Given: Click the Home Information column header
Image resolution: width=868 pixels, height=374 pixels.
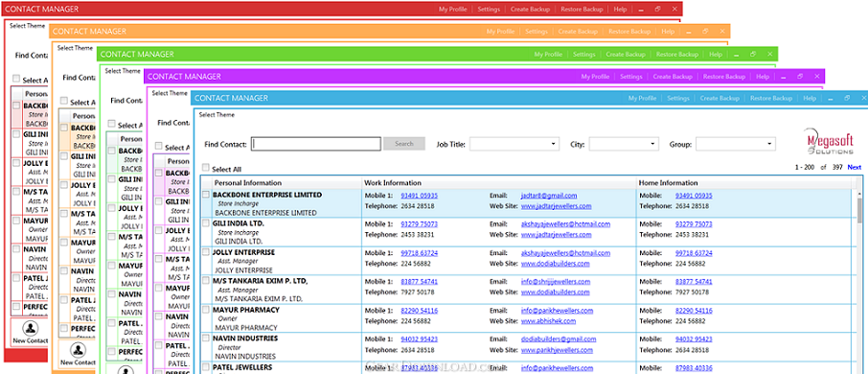Looking at the screenshot, I should point(668,183).
